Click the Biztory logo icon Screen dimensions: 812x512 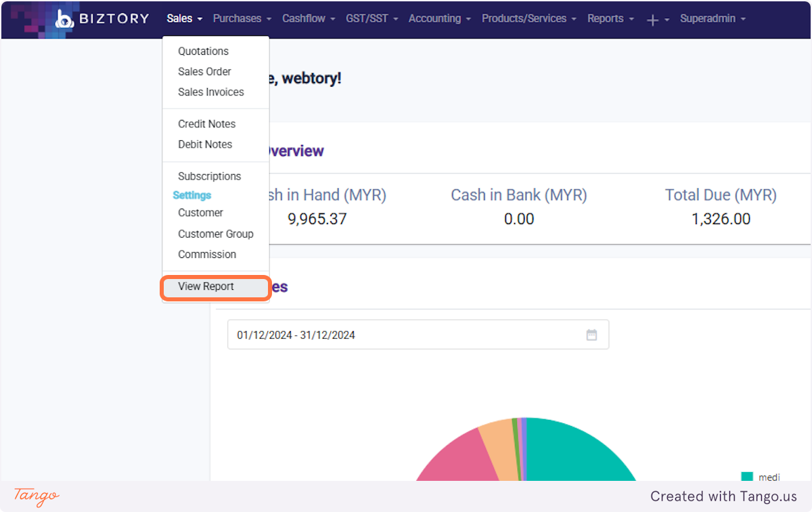point(64,18)
